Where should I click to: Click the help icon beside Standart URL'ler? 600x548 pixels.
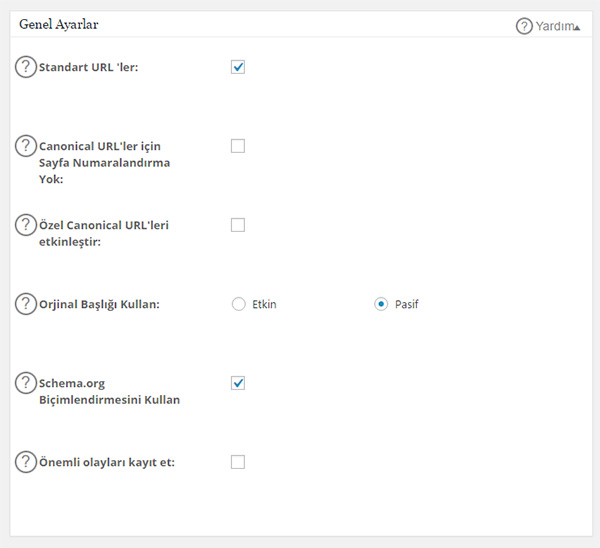tap(25, 68)
